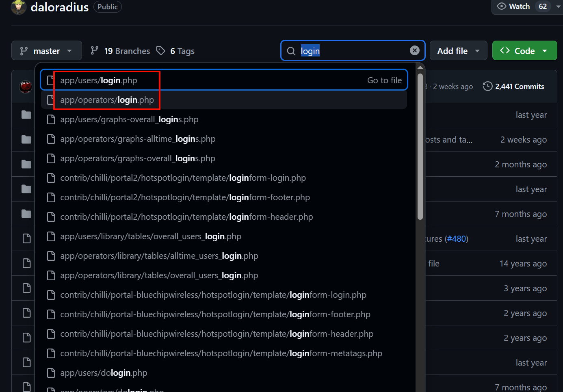Click the magnifier search icon

coord(291,51)
